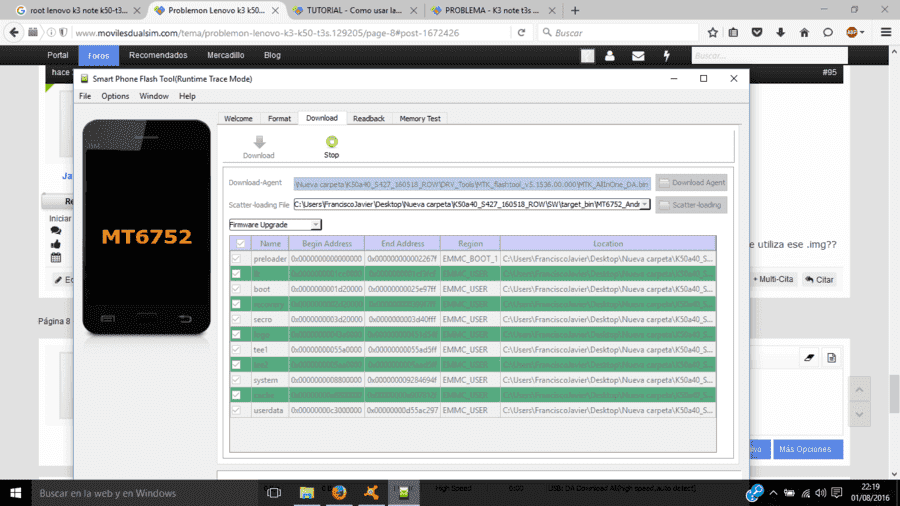Open Task View in the taskbar
The image size is (900, 506).
[274, 493]
